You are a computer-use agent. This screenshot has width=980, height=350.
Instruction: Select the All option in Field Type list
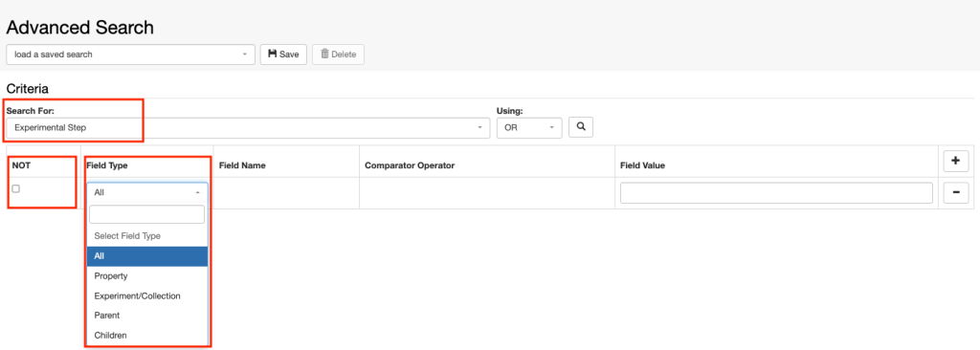(x=146, y=256)
